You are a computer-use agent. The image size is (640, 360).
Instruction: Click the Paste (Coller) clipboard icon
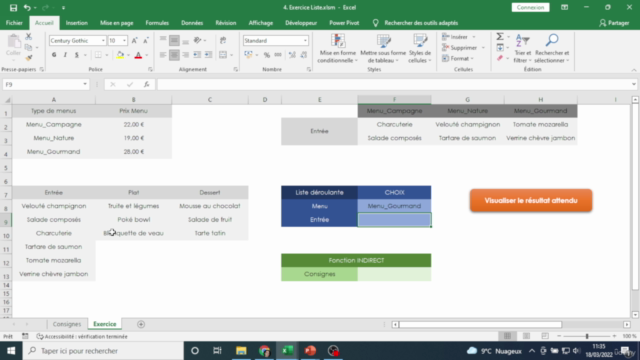tap(13, 41)
